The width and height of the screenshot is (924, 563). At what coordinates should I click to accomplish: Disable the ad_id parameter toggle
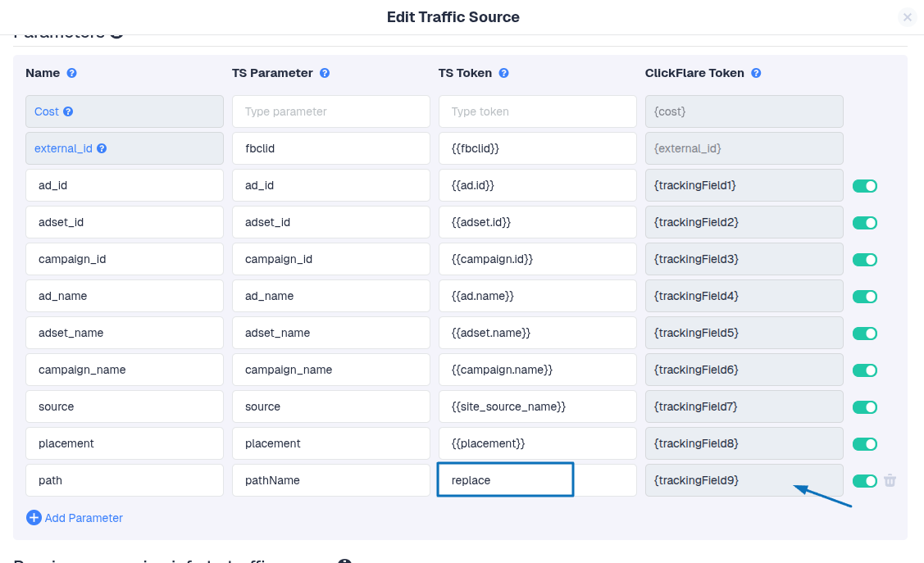(865, 186)
